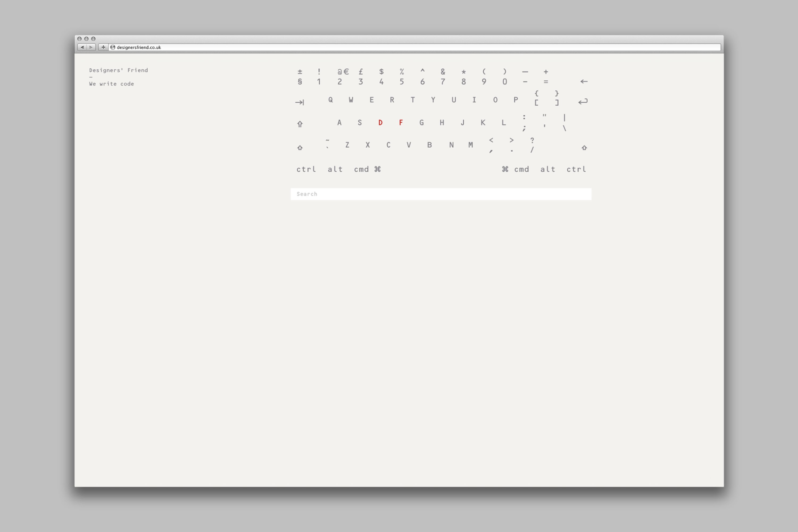Click the 0 close parenthesis key

[x=505, y=77]
